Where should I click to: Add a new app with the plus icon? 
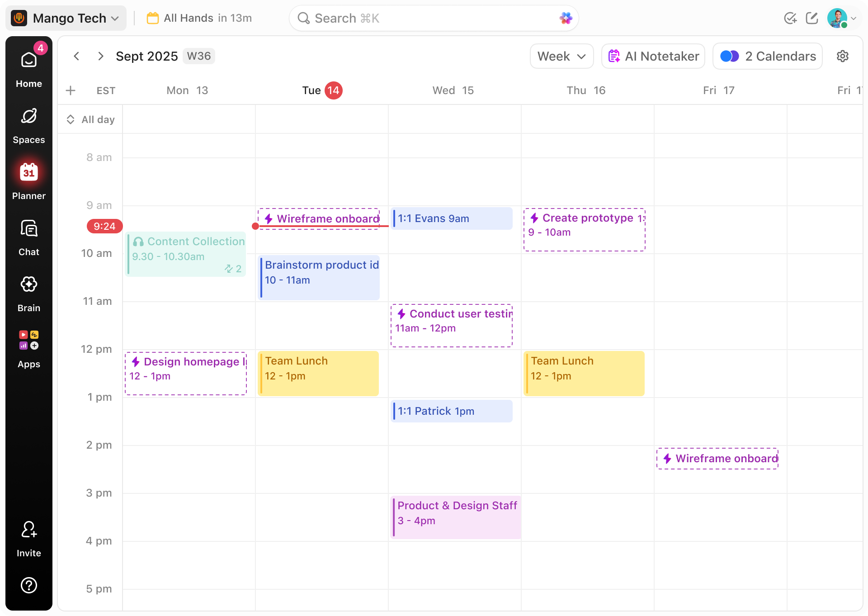pyautogui.click(x=34, y=346)
